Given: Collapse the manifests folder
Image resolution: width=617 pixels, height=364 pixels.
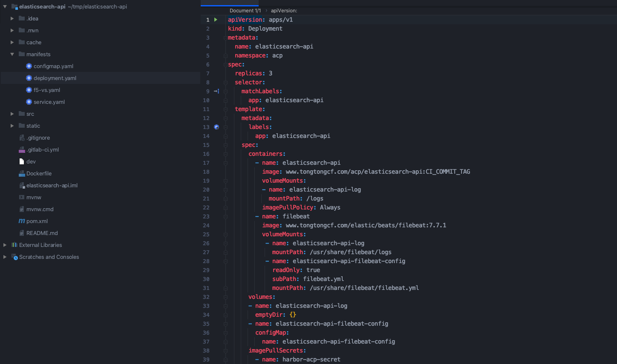Looking at the screenshot, I should point(12,54).
